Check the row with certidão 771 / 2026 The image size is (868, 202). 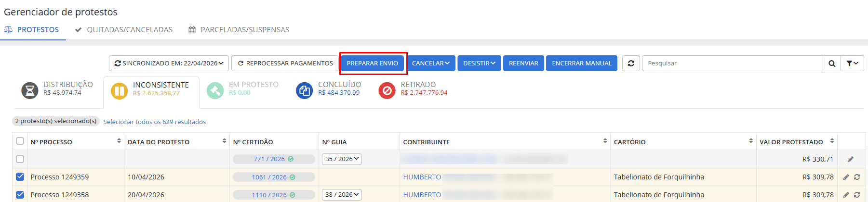[x=20, y=159]
